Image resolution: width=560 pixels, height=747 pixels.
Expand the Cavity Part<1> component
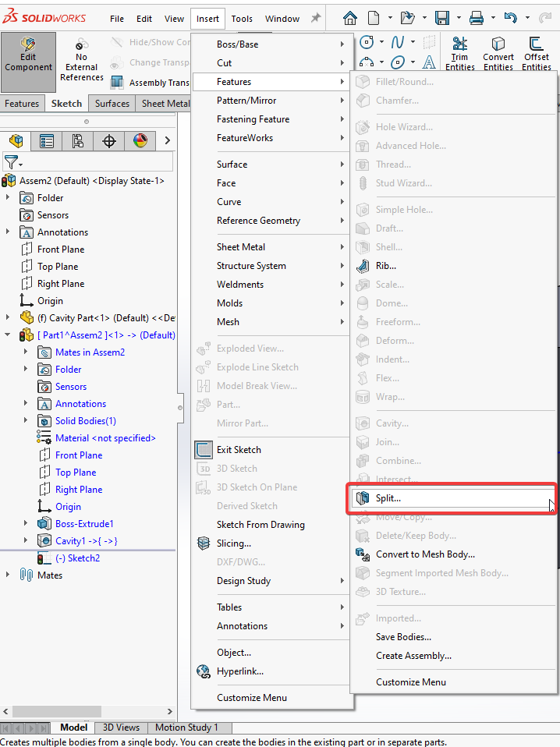point(7,317)
